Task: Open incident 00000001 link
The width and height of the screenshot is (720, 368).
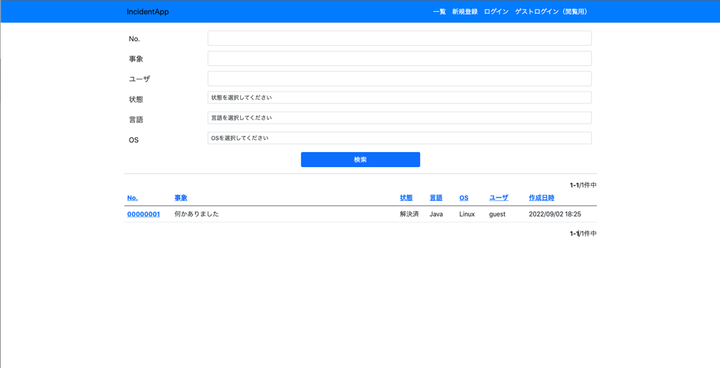Action: (144, 214)
